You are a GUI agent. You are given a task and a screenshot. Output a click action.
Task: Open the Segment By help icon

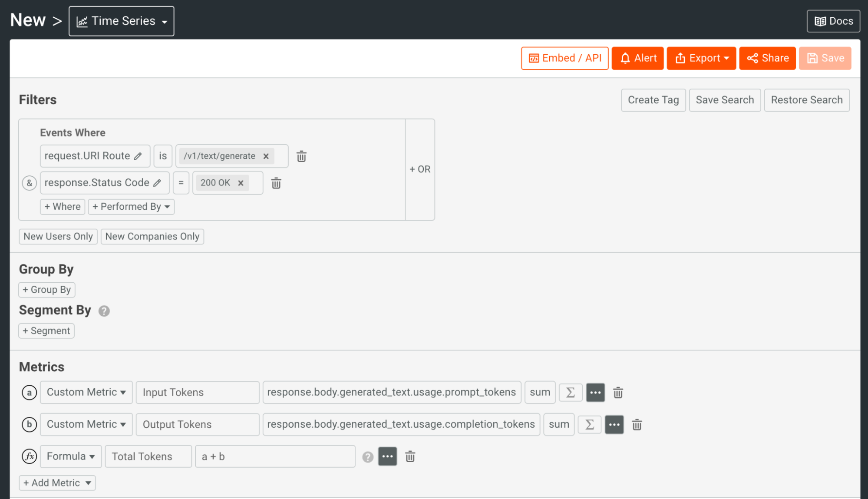point(104,311)
